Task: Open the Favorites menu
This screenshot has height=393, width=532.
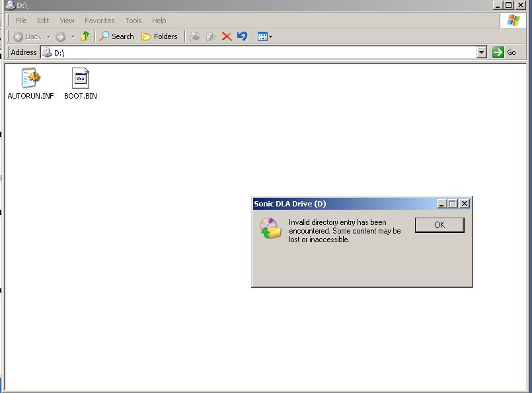Action: point(99,21)
